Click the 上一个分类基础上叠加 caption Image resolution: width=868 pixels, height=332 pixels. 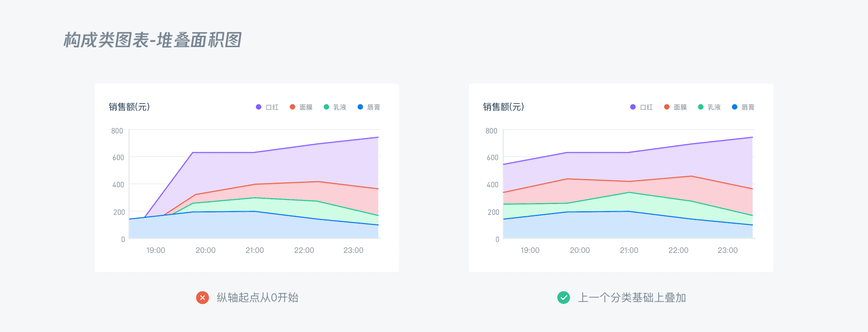pos(632,298)
